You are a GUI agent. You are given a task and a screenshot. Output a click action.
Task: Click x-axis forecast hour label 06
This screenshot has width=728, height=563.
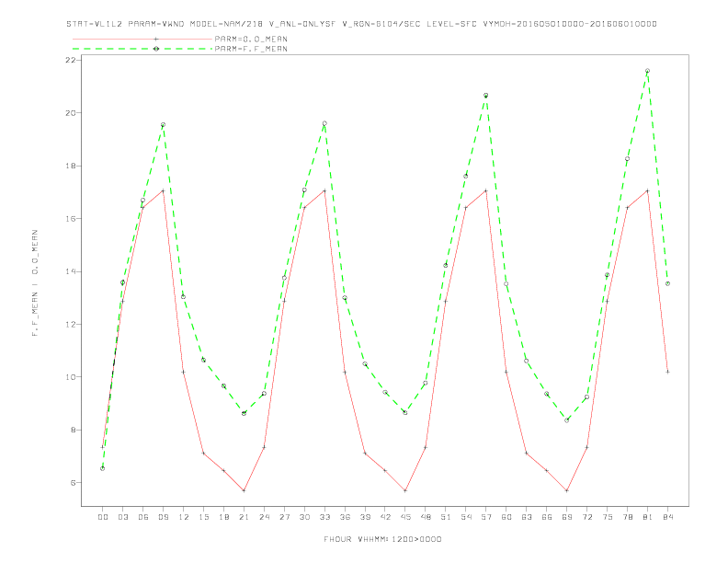(143, 517)
